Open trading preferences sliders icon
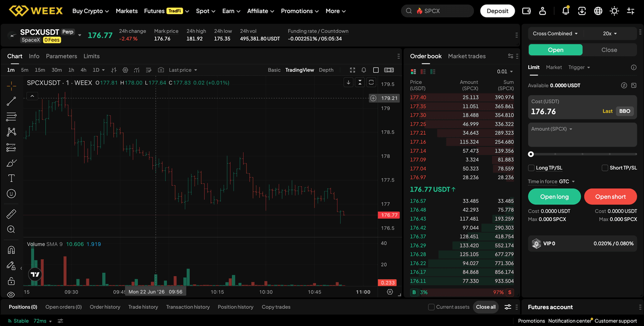This screenshot has width=644, height=326. point(630,11)
